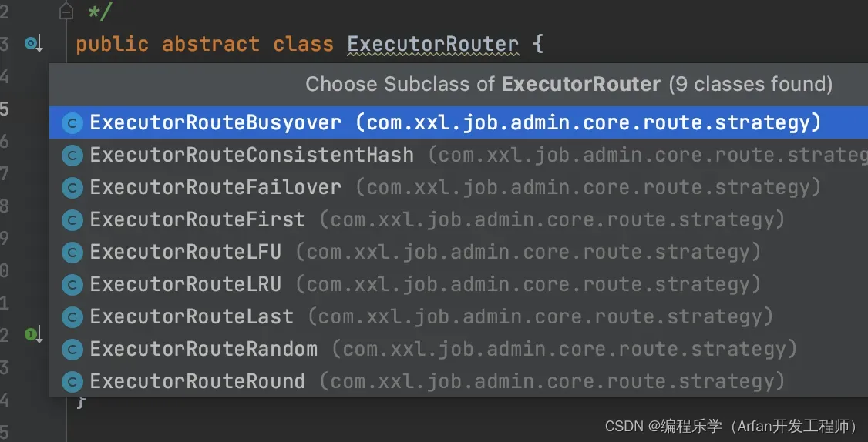Click the package name after ExecutorRouteRandom
This screenshot has height=442, width=868.
click(564, 350)
